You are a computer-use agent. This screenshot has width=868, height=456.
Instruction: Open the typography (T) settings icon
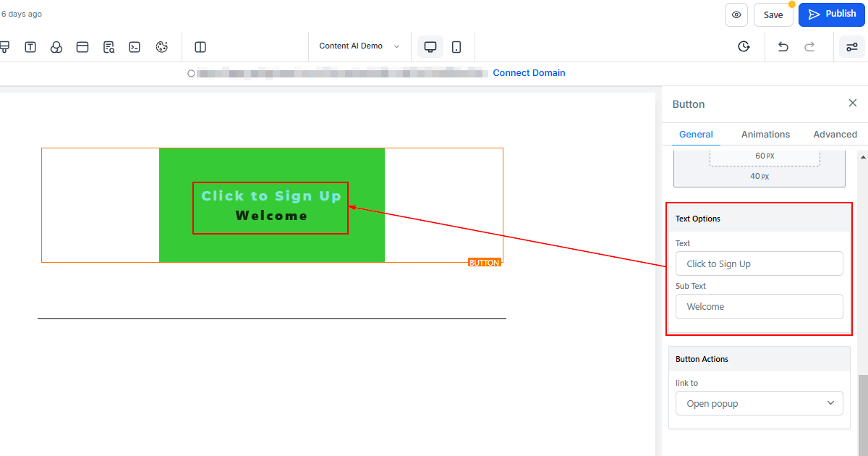(30, 47)
